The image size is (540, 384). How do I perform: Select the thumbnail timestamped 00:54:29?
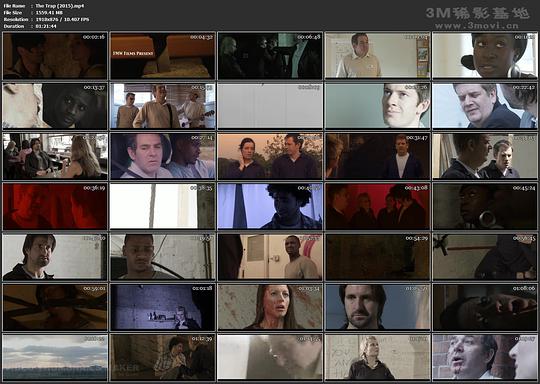pyautogui.click(x=377, y=257)
